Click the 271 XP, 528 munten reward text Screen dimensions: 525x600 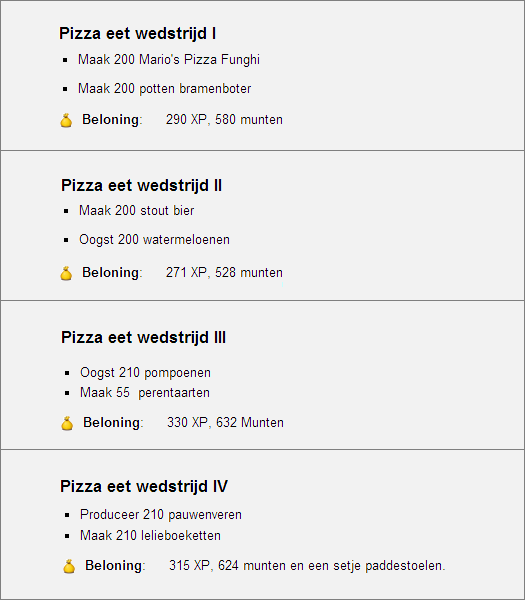(224, 273)
